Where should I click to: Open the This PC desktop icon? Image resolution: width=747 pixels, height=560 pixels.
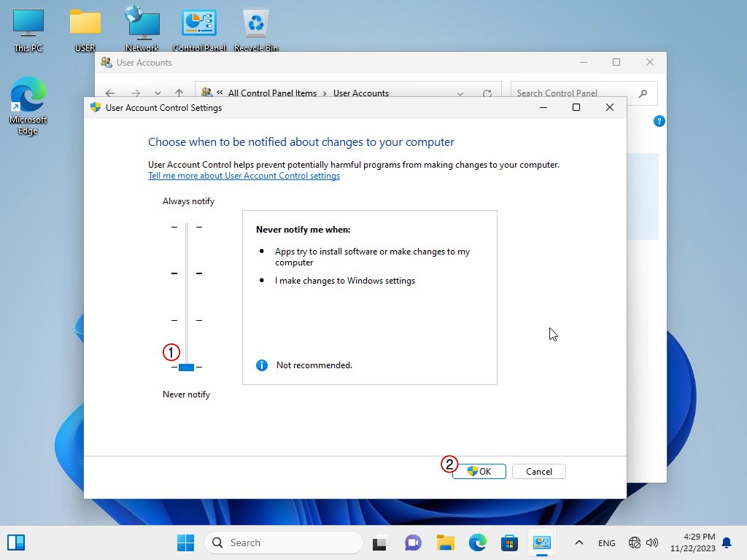(x=28, y=29)
